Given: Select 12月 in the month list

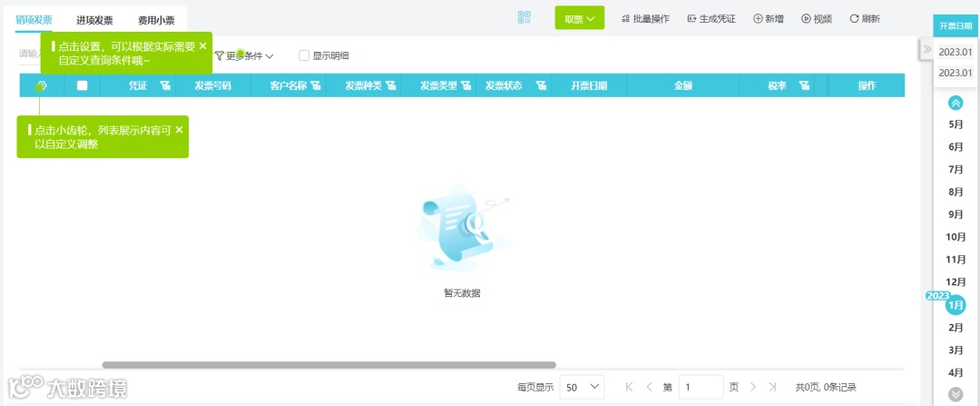Looking at the screenshot, I should [955, 282].
